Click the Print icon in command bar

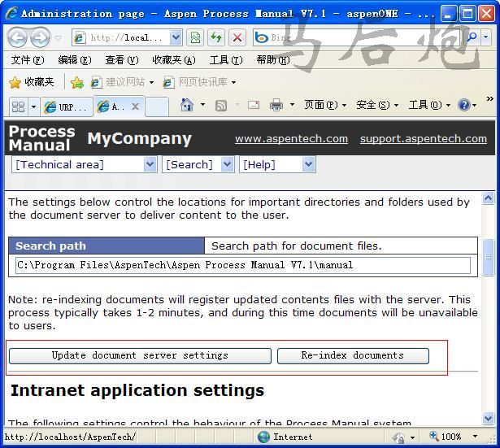[x=276, y=105]
